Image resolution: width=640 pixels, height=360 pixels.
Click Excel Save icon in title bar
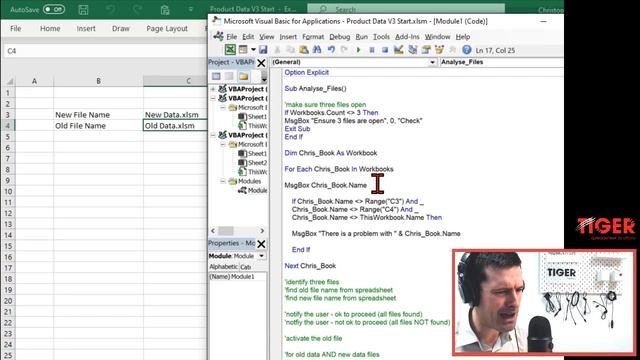pyautogui.click(x=83, y=9)
